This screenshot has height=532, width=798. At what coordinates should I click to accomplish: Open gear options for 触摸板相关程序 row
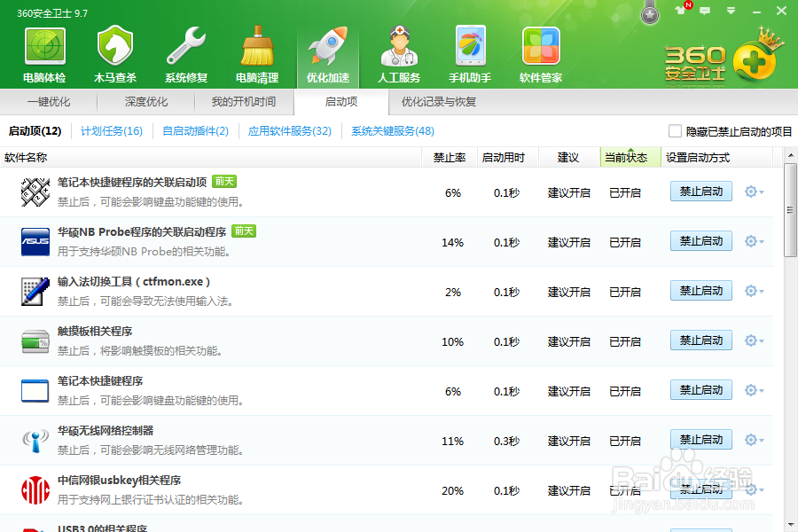pos(755,340)
